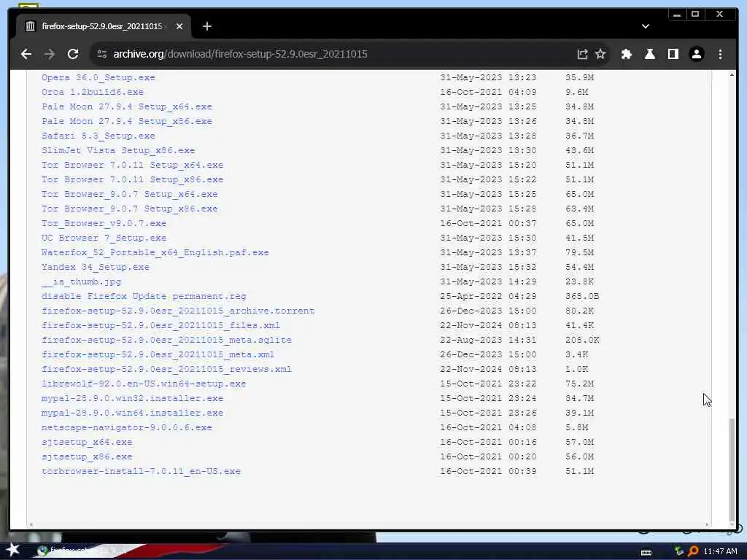Bookmark this page with the star
747x560 pixels.
(x=600, y=54)
